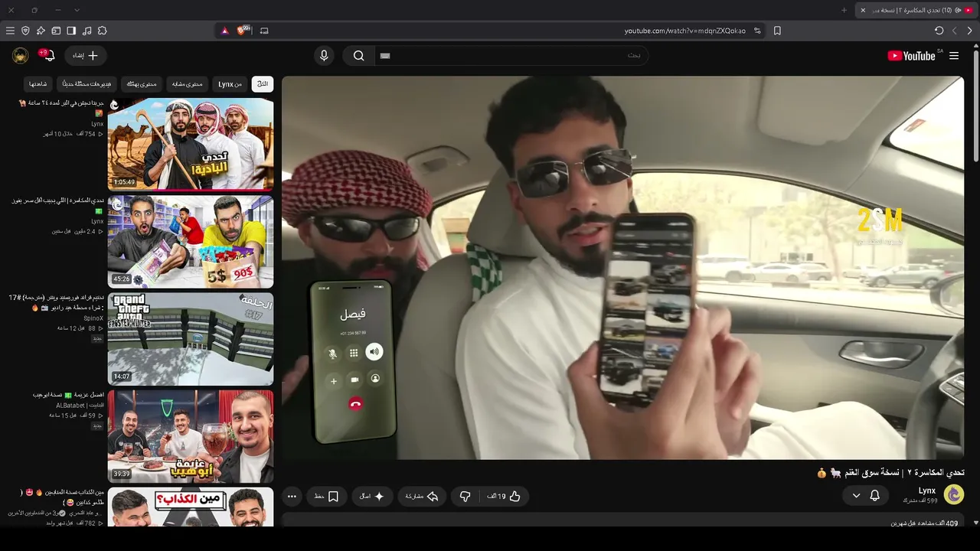Image resolution: width=980 pixels, height=551 pixels.
Task: Open the YouTube guide hamburger menu
Action: click(x=954, y=56)
